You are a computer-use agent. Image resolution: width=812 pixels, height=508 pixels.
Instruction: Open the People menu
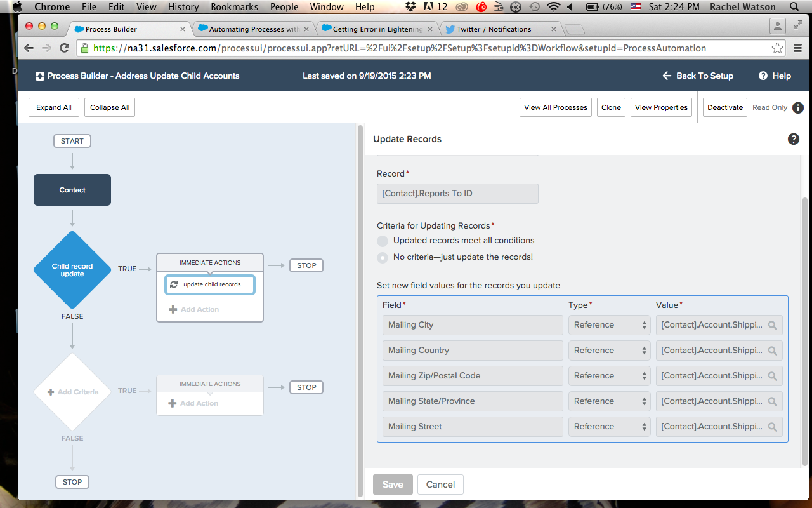pos(284,7)
